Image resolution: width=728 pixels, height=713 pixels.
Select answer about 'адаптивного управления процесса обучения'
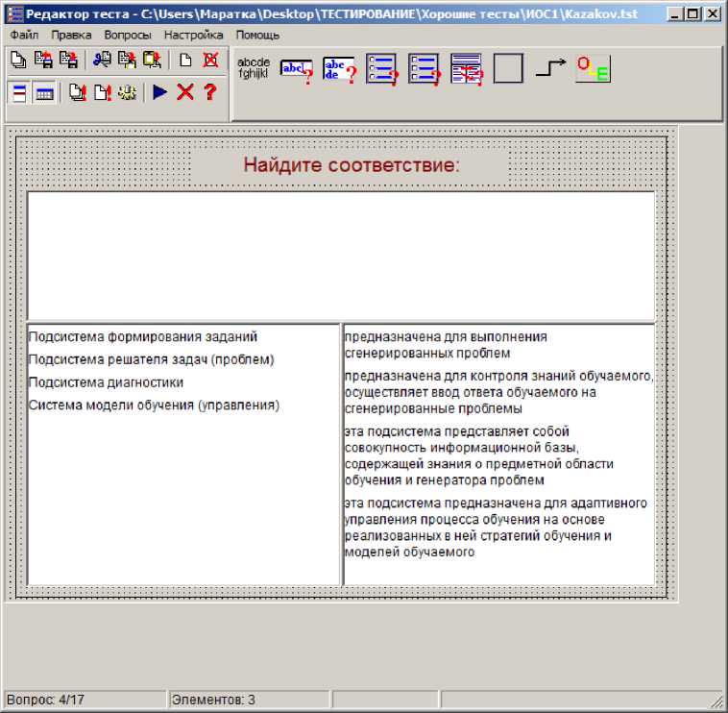(x=496, y=528)
